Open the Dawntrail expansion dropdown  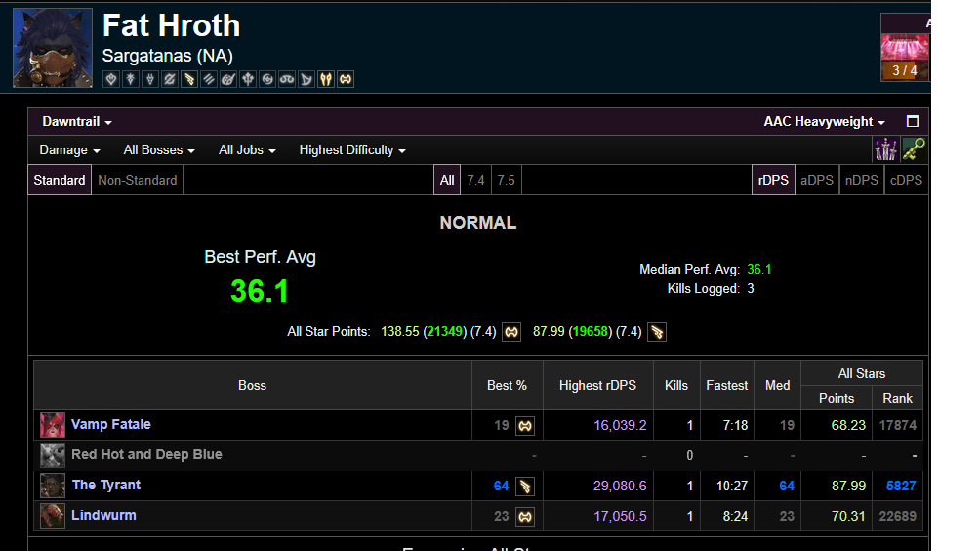pyautogui.click(x=77, y=122)
